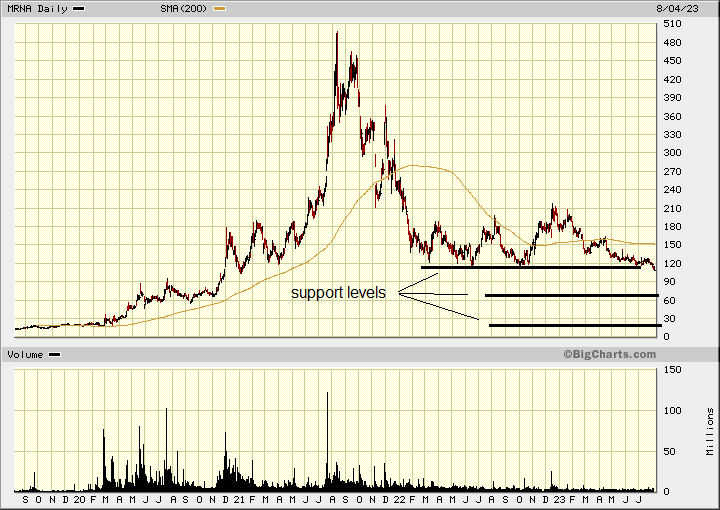Click the SMA(200) legend label
Screen dimensions: 720x510
pos(184,9)
